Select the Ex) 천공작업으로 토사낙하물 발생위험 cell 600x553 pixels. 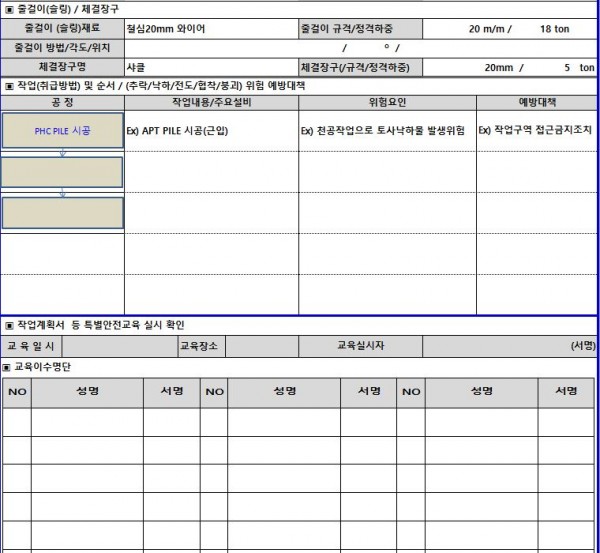pyautogui.click(x=387, y=131)
